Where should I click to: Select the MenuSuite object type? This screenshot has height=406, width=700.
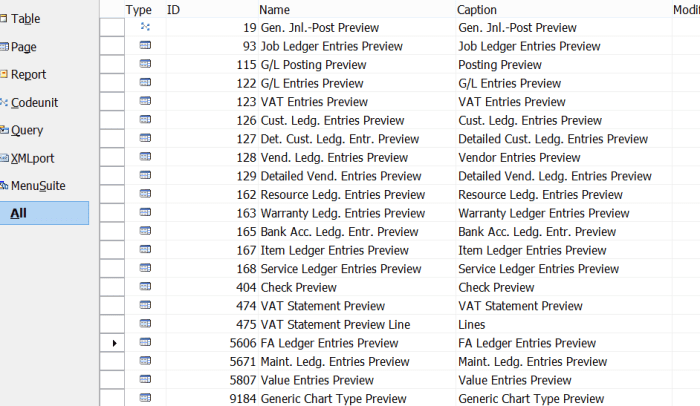[38, 186]
